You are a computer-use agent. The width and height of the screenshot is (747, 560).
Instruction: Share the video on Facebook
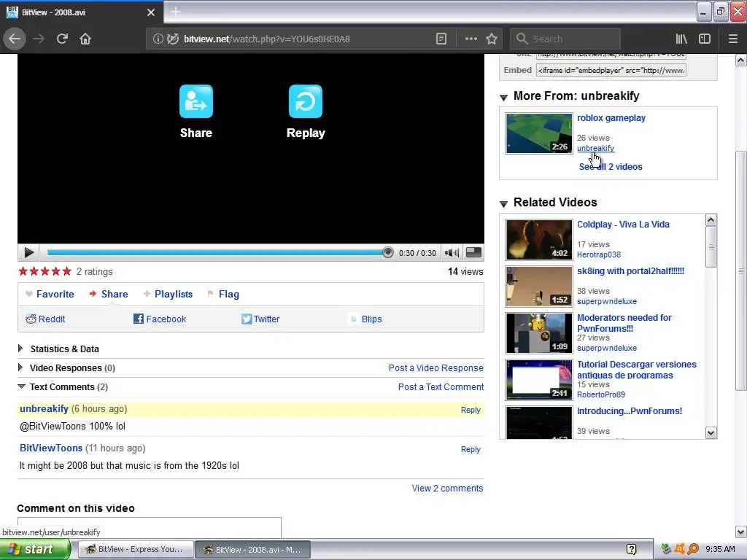[x=160, y=319]
